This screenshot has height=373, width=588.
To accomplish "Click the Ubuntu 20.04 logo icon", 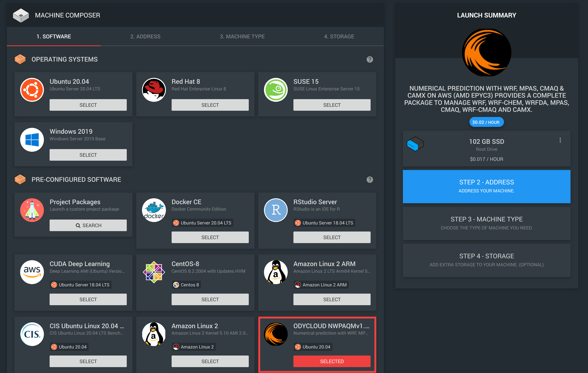I will pos(32,90).
